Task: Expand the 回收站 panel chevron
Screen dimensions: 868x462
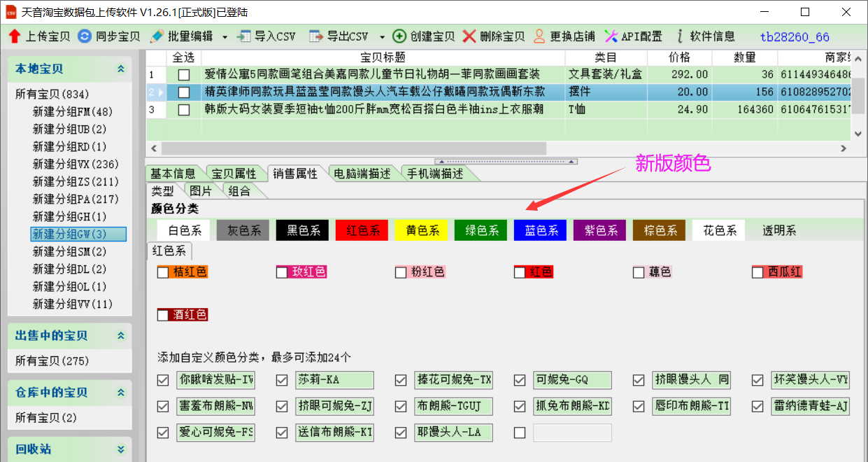Action: 121,449
